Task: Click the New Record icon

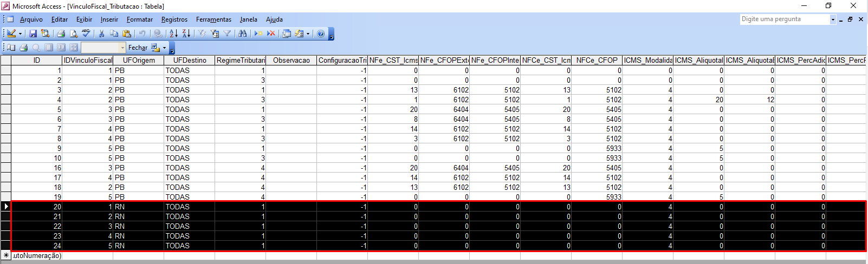Action: click(258, 34)
